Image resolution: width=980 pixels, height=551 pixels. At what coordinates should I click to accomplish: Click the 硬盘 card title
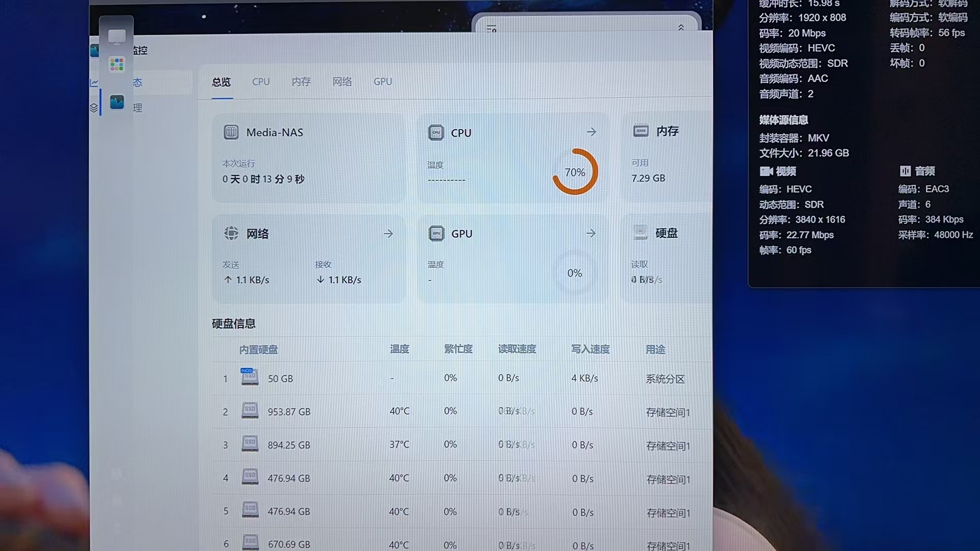(667, 233)
